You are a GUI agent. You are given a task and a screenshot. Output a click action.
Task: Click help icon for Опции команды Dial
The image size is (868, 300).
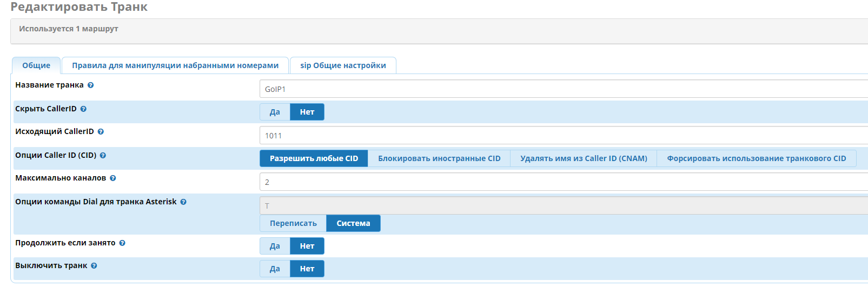pyautogui.click(x=183, y=202)
